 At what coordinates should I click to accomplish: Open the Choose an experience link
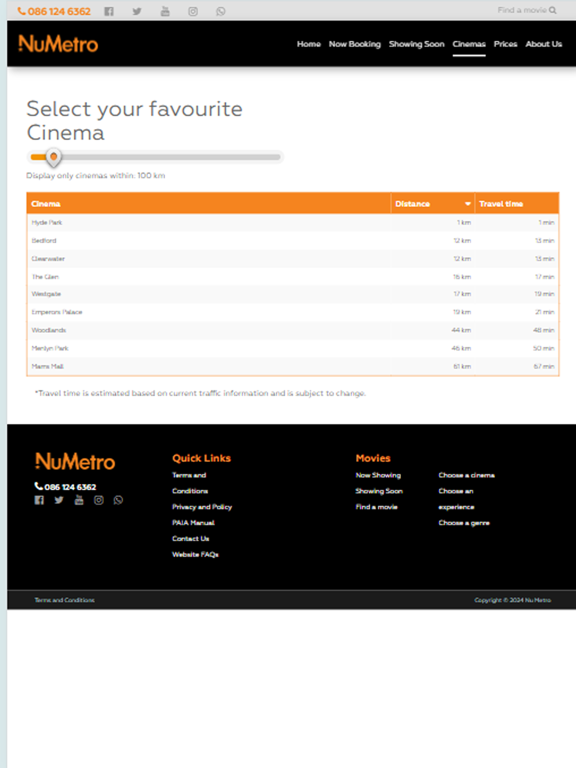click(456, 499)
